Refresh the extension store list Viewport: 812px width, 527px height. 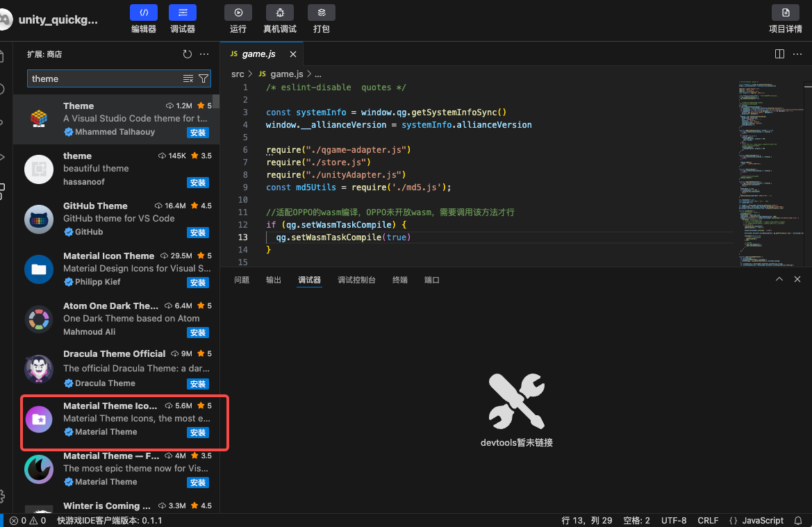[x=187, y=54]
